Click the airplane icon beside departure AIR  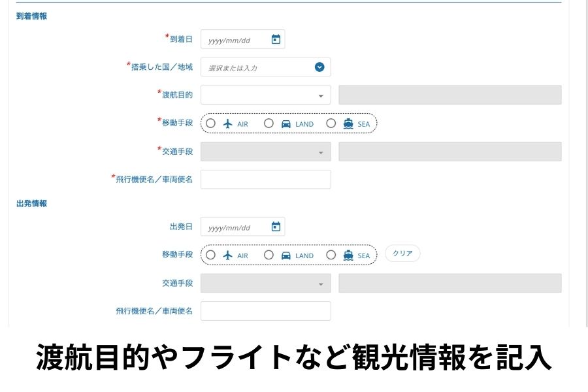point(227,255)
